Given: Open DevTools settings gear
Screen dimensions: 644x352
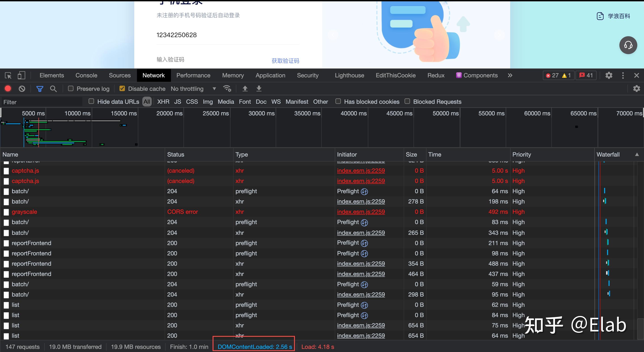Looking at the screenshot, I should point(609,75).
